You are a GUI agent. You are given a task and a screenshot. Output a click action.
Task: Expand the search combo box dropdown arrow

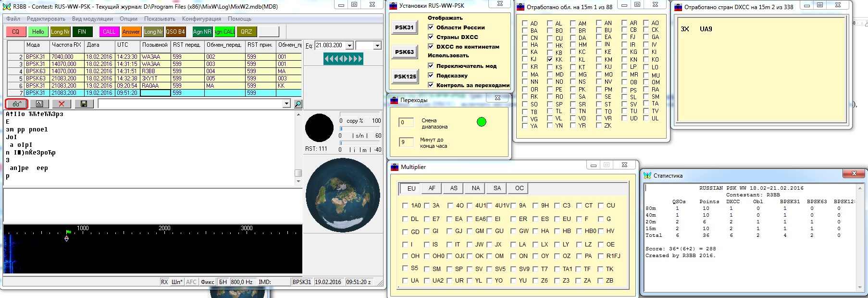pyautogui.click(x=286, y=104)
